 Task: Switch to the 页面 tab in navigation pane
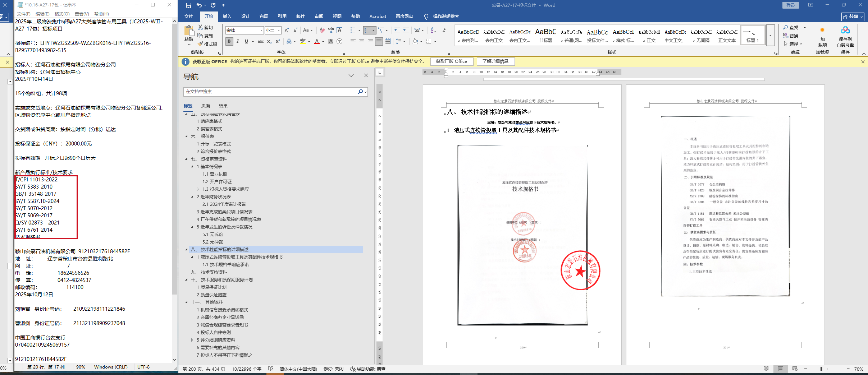206,106
